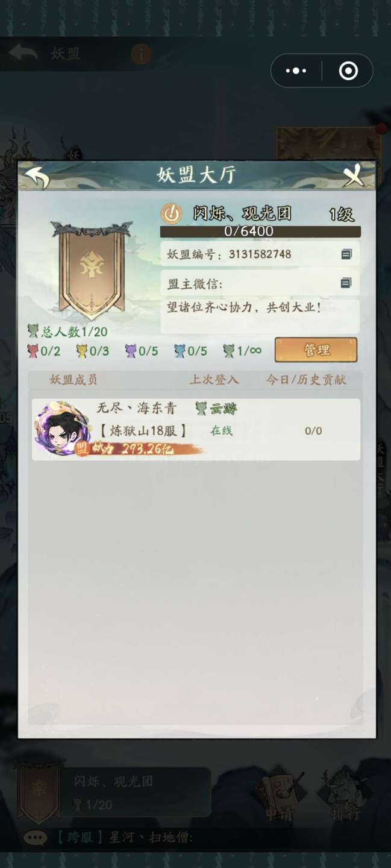Tap the blue rank icon showing 0/5
391x868 pixels.
coord(180,351)
